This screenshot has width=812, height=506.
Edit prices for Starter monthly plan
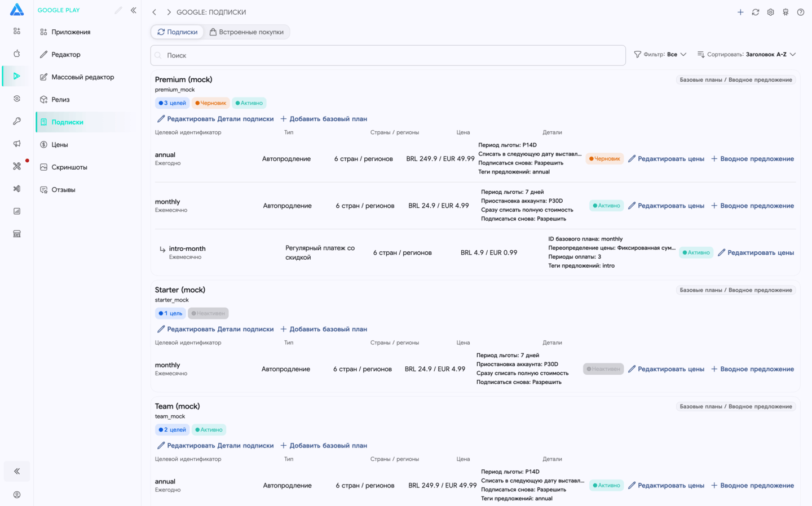[x=666, y=369]
